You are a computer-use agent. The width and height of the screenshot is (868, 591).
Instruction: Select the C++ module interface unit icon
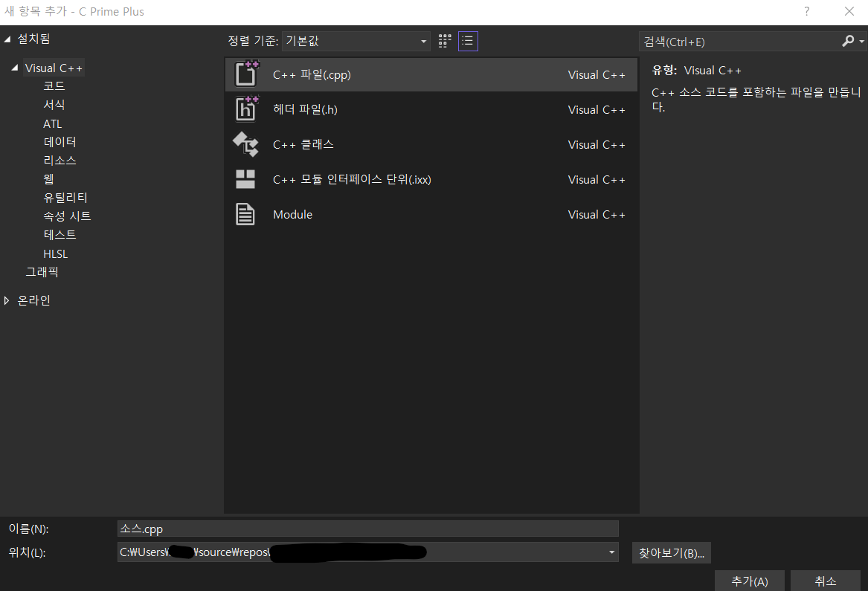pos(245,179)
